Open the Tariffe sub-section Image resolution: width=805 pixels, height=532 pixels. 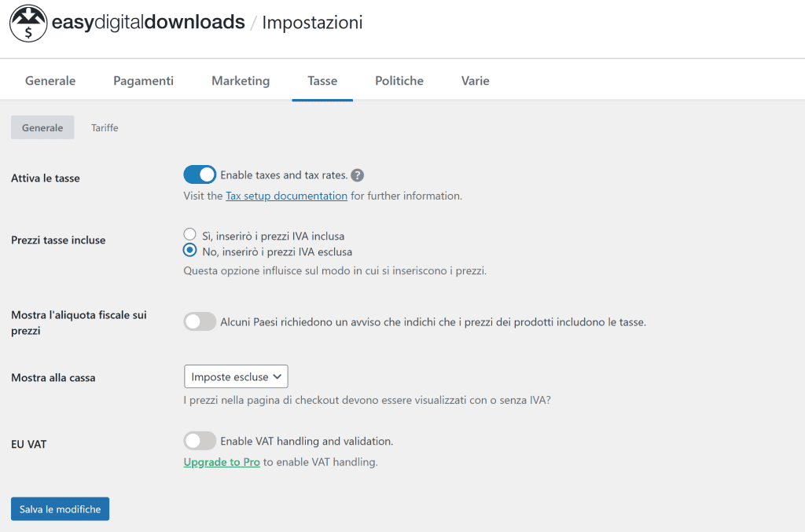pyautogui.click(x=105, y=127)
